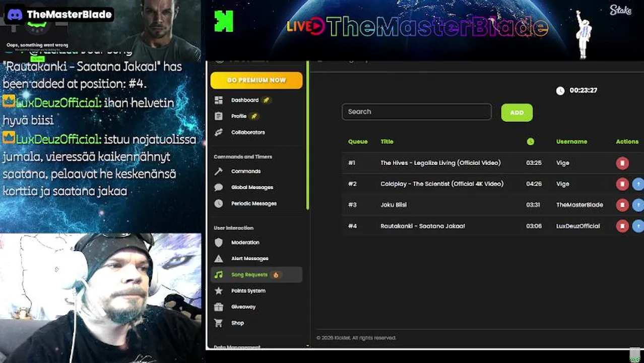This screenshot has width=644, height=363.
Task: Click the green duration column header icon
Action: pyautogui.click(x=530, y=142)
